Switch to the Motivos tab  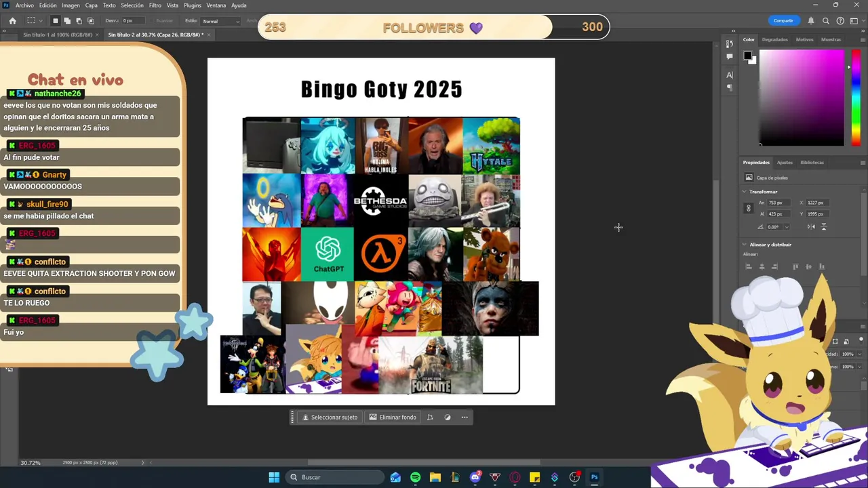(x=804, y=39)
